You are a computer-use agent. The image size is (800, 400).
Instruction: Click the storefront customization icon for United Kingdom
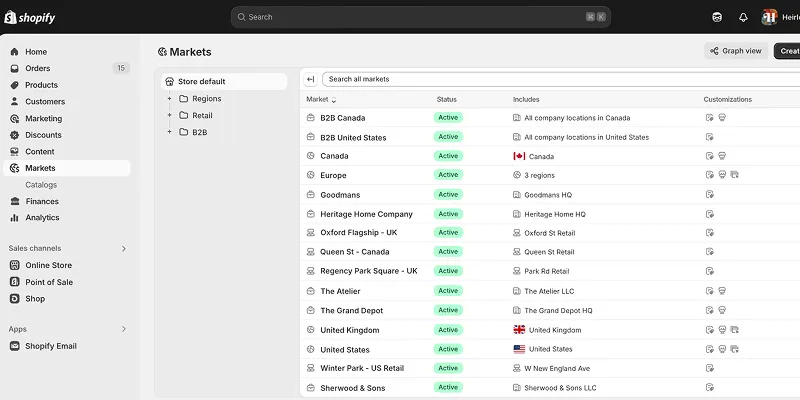[722, 330]
